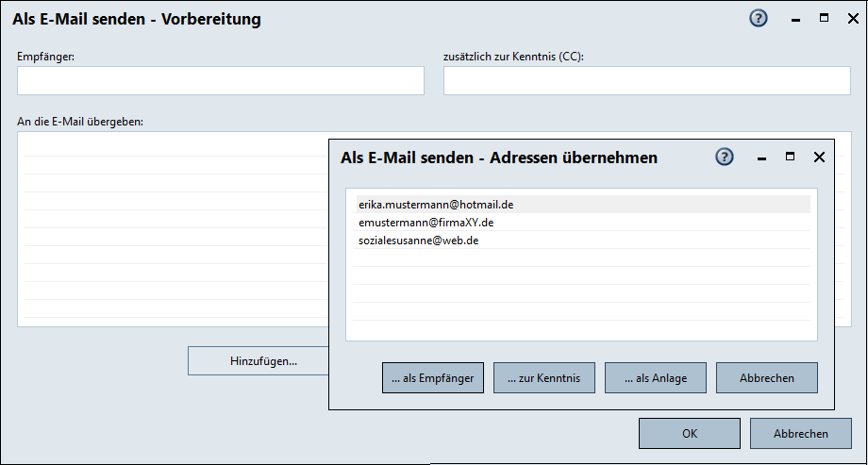Image resolution: width=868 pixels, height=465 pixels.
Task: Select erika.mustermann@hotmail.de in the address list
Action: 436,204
